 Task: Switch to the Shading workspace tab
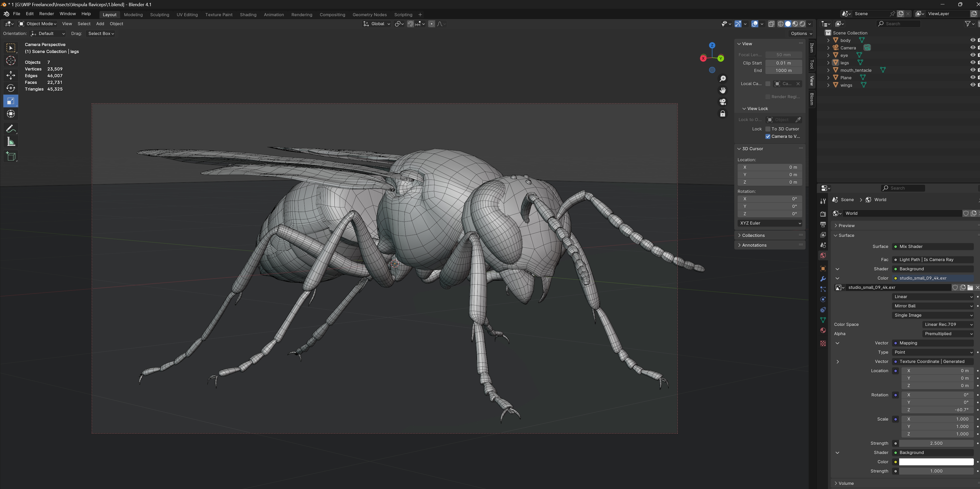point(248,14)
